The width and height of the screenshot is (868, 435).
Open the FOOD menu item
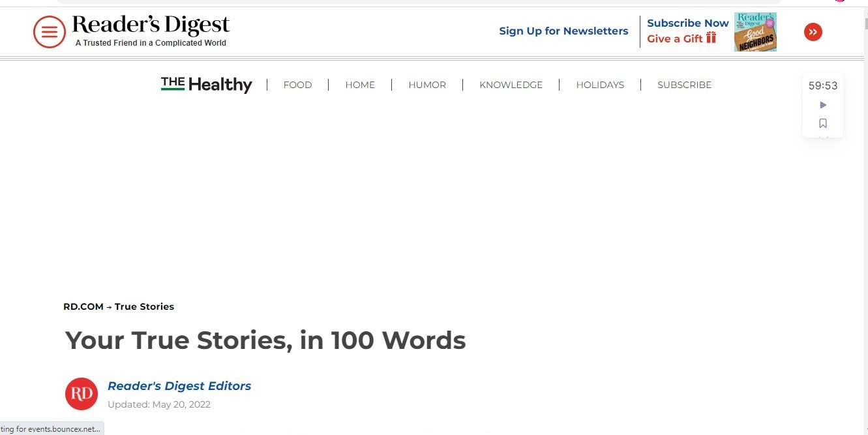point(297,84)
